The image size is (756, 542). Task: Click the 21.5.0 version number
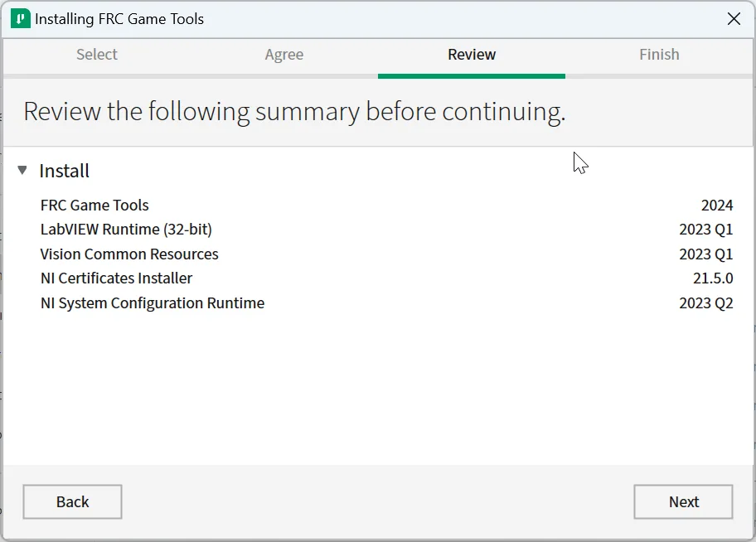pos(713,278)
